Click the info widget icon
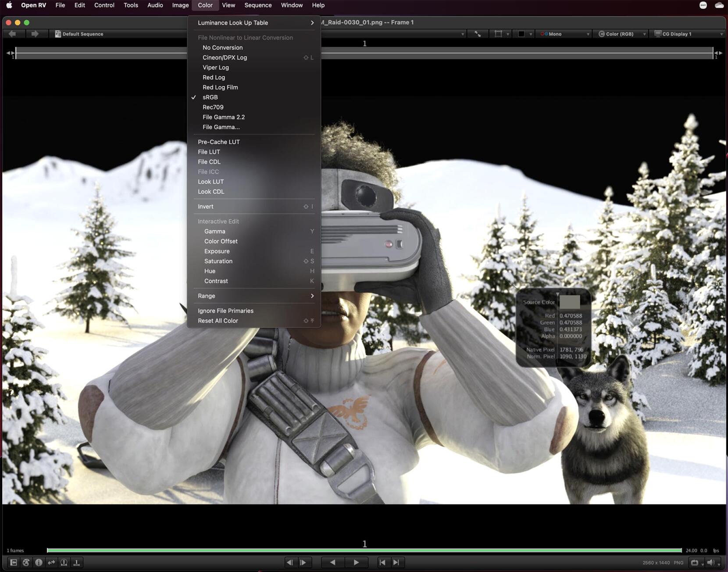Viewport: 728px width, 572px height. [x=39, y=562]
